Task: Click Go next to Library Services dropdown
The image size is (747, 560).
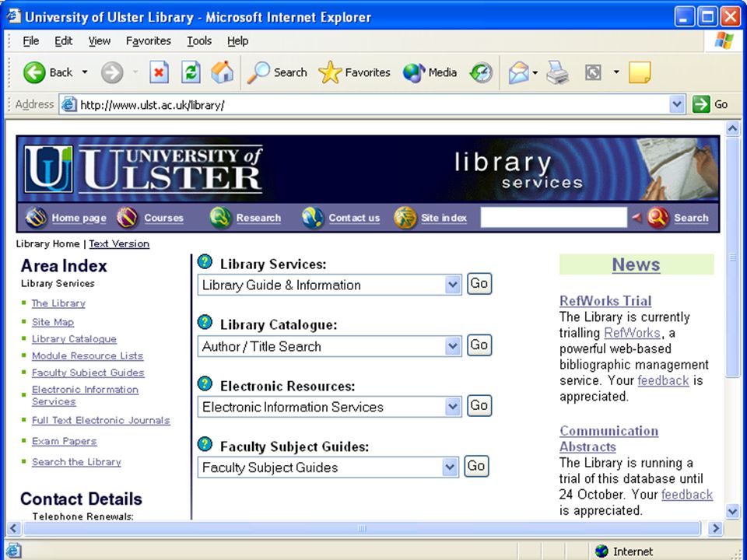Action: 479,284
